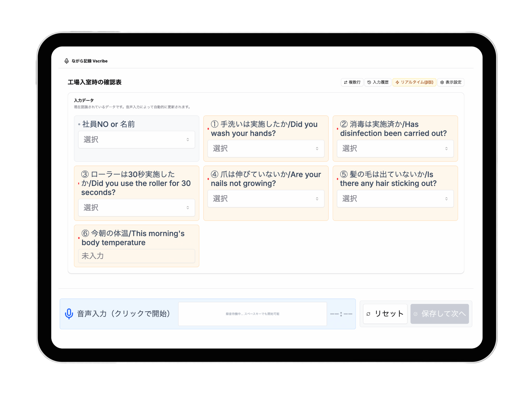
Task: Click the reset circular arrows icon
Action: [368, 314]
